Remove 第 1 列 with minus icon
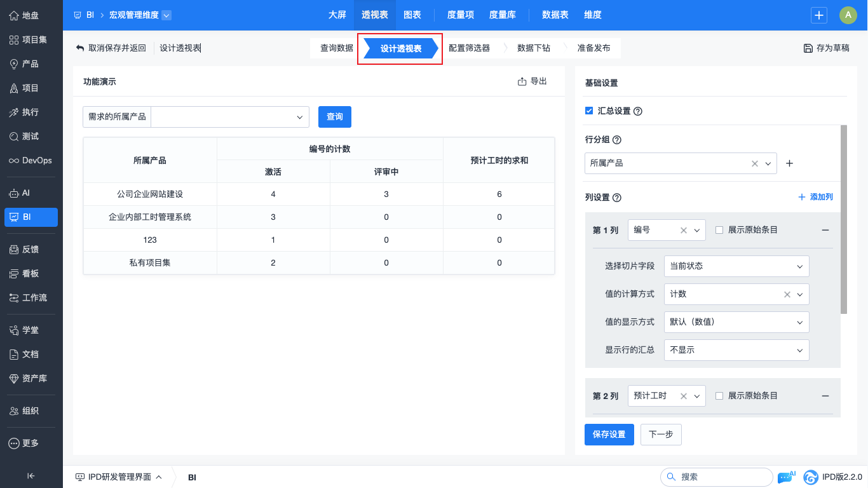 point(825,230)
